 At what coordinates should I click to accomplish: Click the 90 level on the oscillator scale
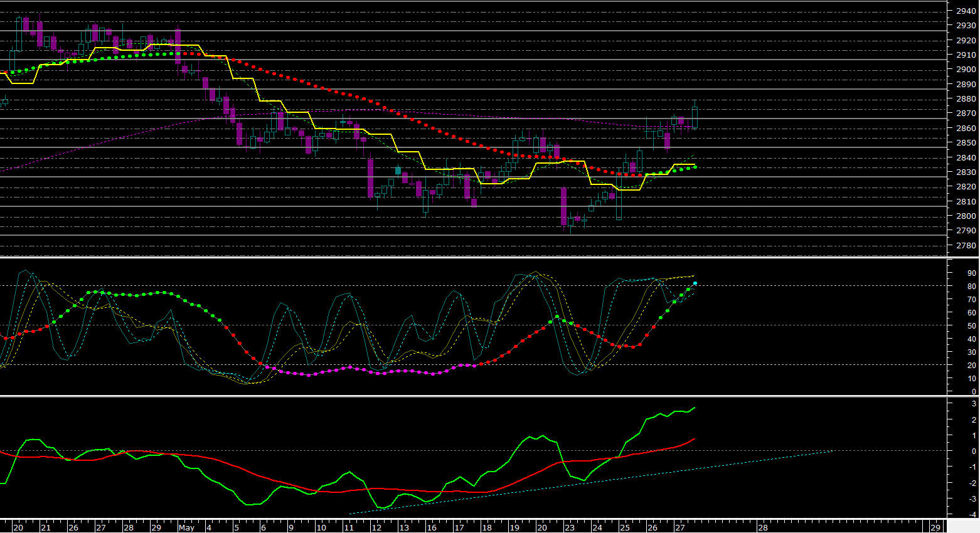pos(972,273)
